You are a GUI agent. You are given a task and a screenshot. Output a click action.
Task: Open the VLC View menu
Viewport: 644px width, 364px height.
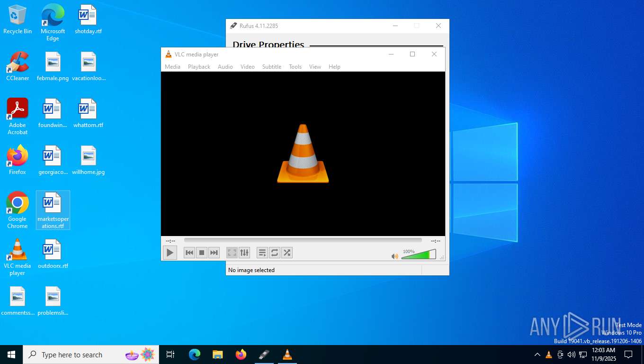pos(315,67)
